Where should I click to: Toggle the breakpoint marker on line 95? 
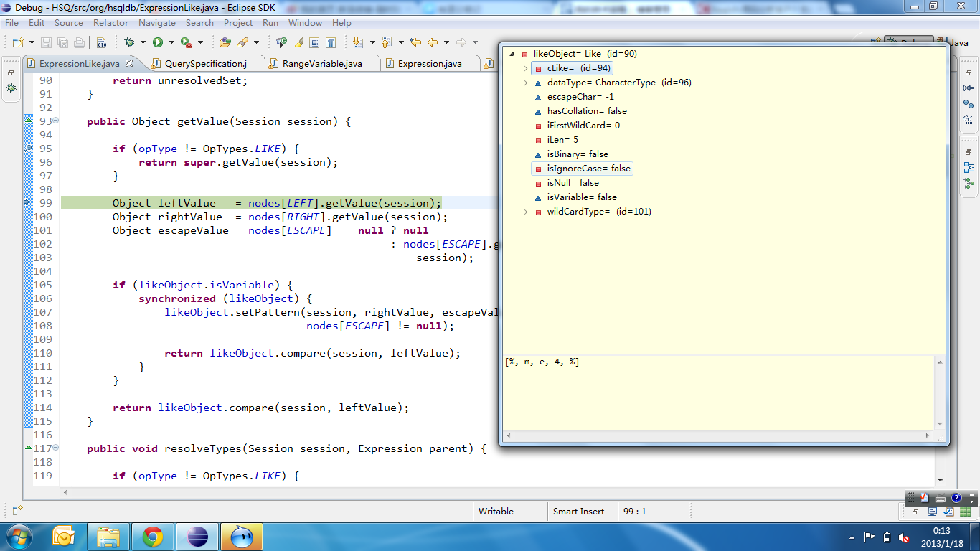pos(27,149)
